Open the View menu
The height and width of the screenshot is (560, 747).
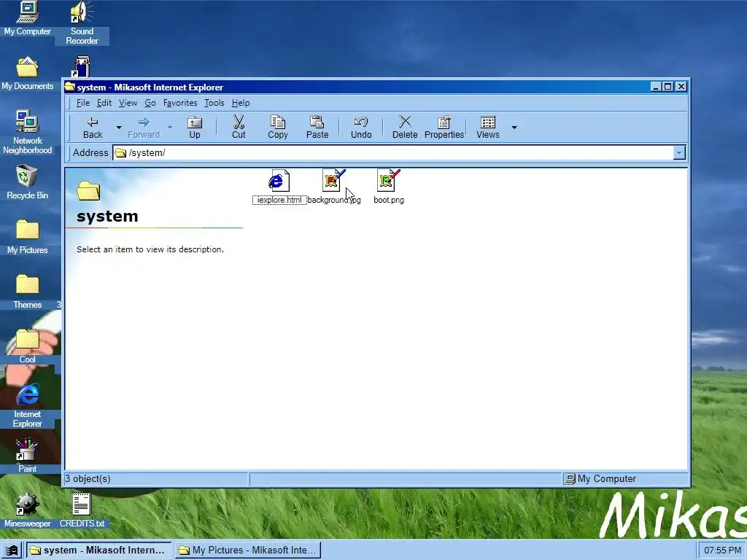[128, 103]
